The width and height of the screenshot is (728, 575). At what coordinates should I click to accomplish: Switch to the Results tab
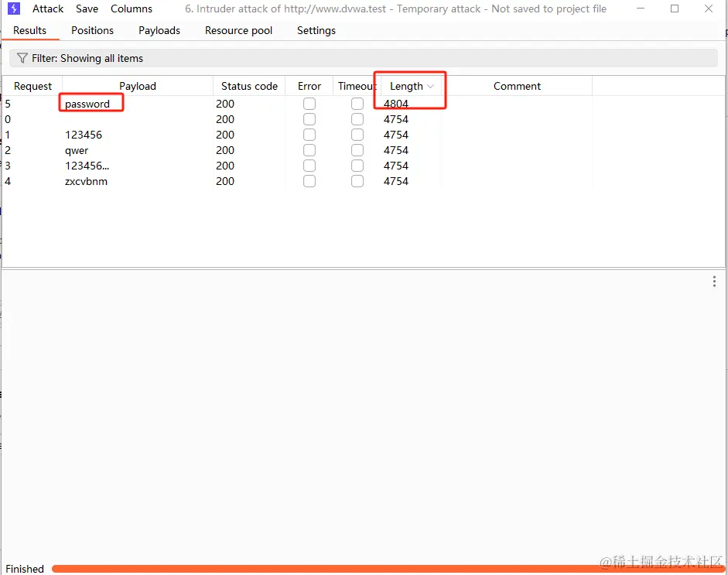29,31
